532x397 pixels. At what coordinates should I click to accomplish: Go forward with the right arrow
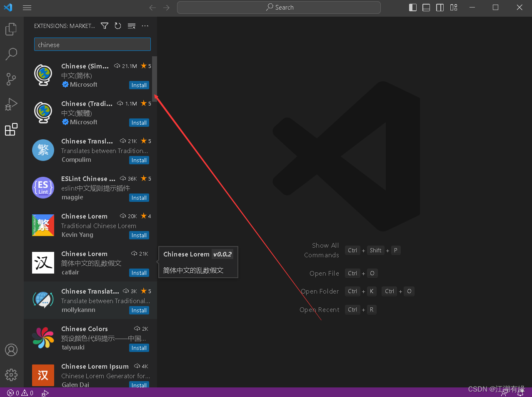(x=167, y=8)
